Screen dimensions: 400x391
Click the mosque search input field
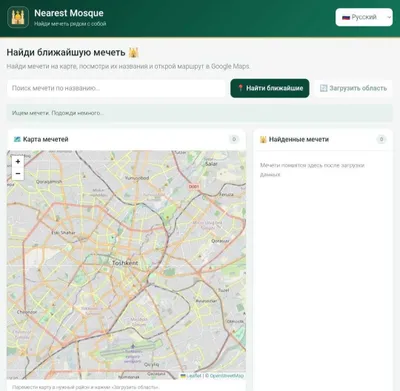pyautogui.click(x=116, y=88)
